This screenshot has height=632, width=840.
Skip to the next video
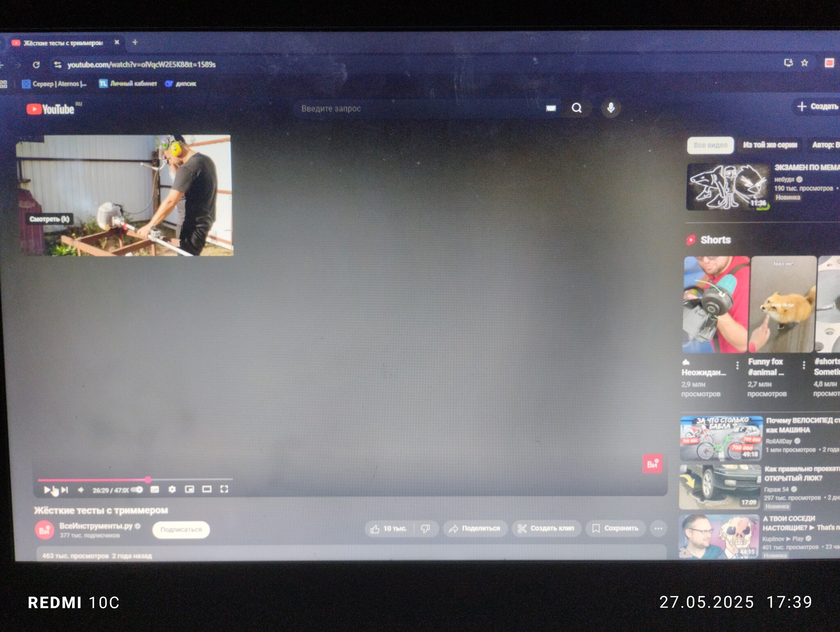(x=64, y=490)
